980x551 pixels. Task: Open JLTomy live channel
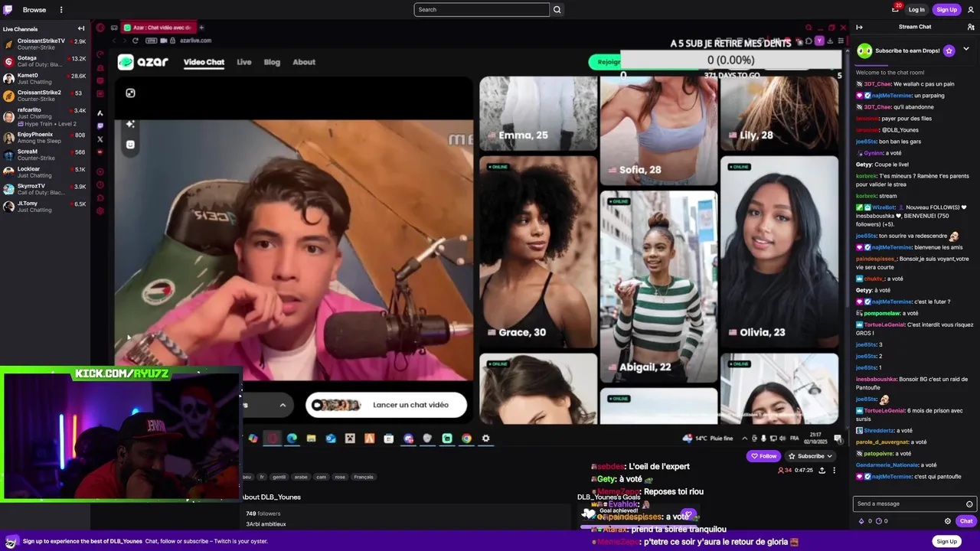click(44, 207)
